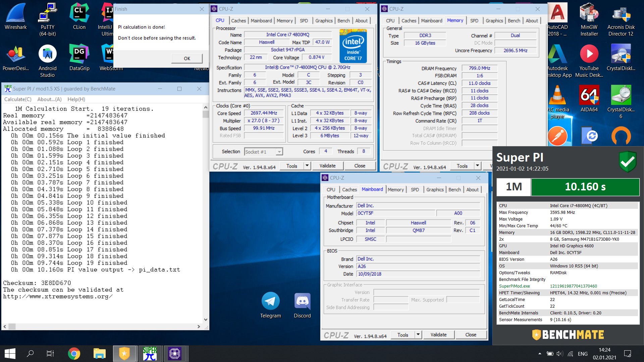This screenshot has width=644, height=362.
Task: Click the volume tray icon
Action: click(559, 354)
